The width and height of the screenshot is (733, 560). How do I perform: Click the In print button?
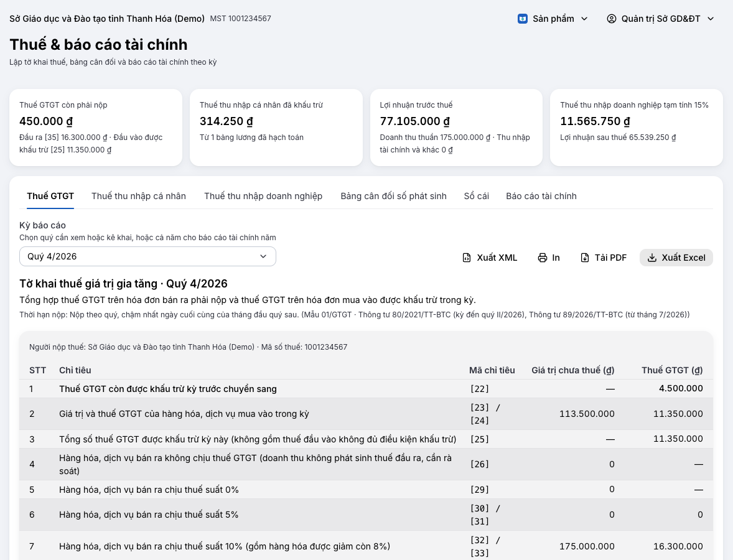coord(549,258)
